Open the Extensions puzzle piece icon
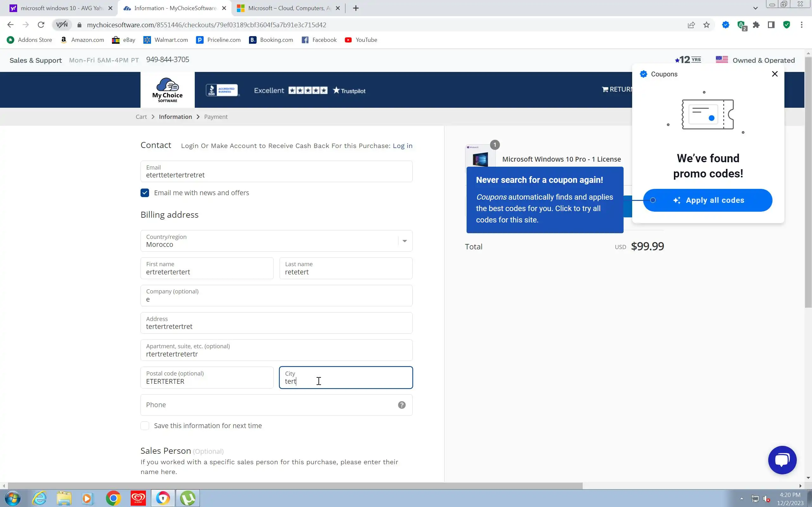Viewport: 812px width, 507px height. tap(756, 25)
